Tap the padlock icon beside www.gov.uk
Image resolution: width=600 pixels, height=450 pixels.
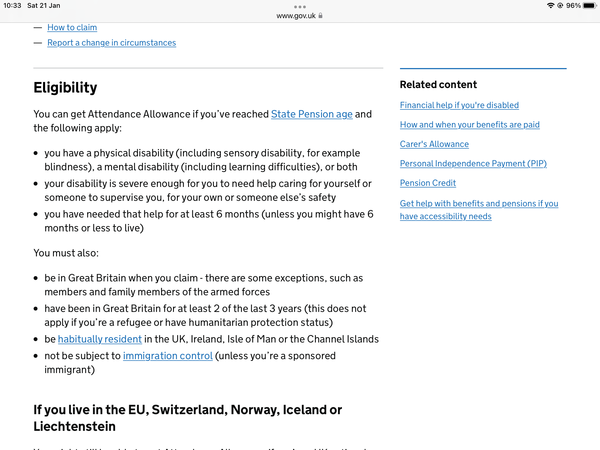(320, 16)
